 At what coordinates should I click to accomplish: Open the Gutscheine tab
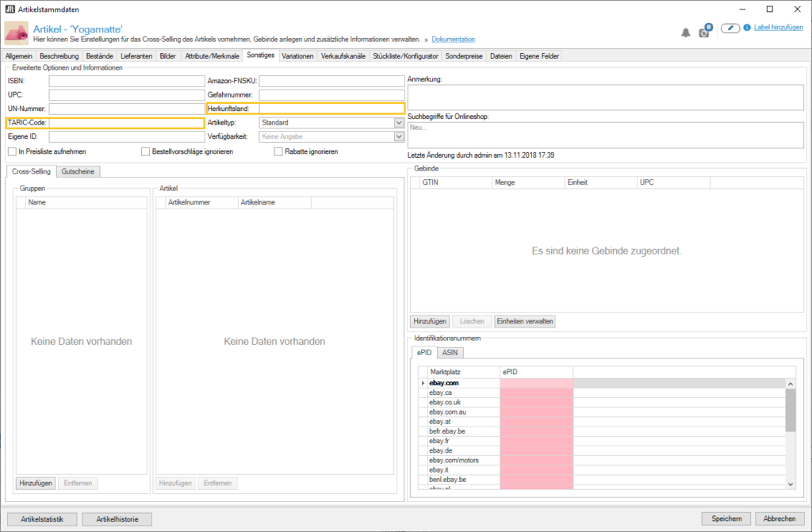[79, 171]
